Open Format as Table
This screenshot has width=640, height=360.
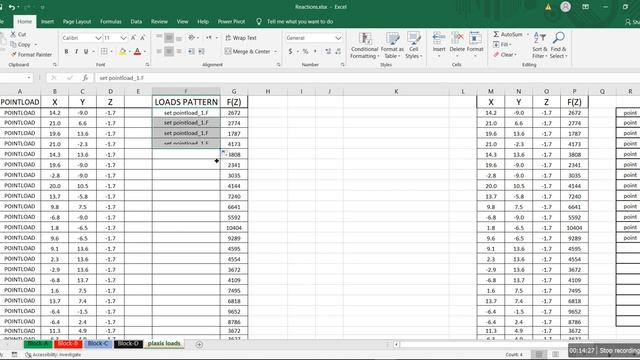point(392,45)
